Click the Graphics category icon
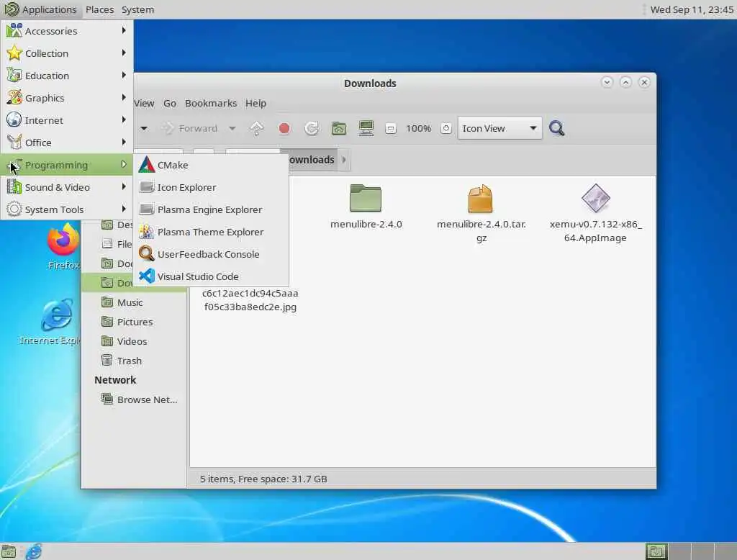The image size is (737, 560). click(x=14, y=98)
